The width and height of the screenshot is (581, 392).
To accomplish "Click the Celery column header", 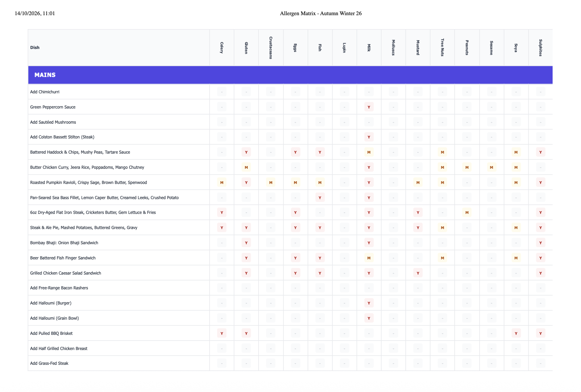I will click(x=222, y=47).
